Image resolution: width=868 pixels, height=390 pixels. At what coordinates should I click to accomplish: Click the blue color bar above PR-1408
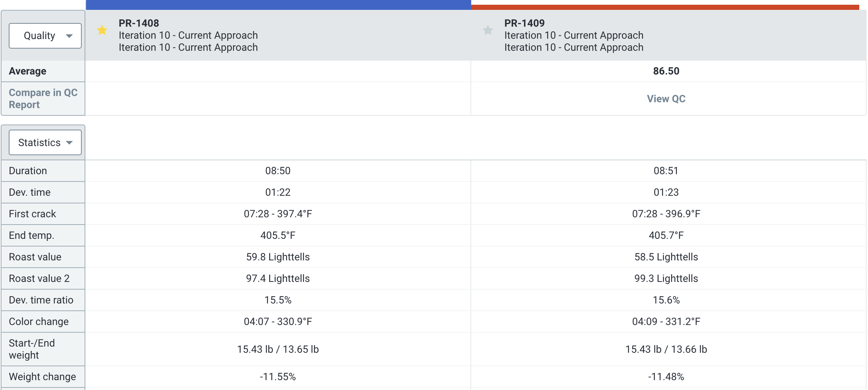coord(278,5)
